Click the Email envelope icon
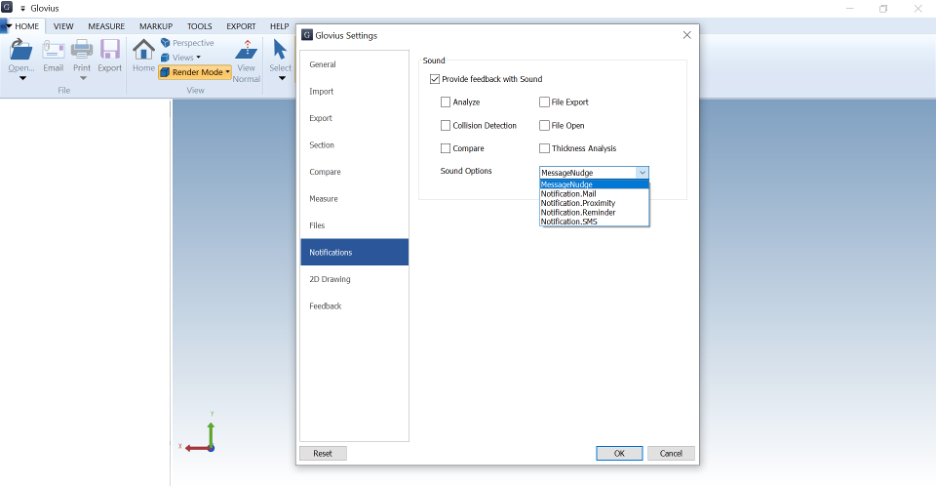 pyautogui.click(x=53, y=50)
